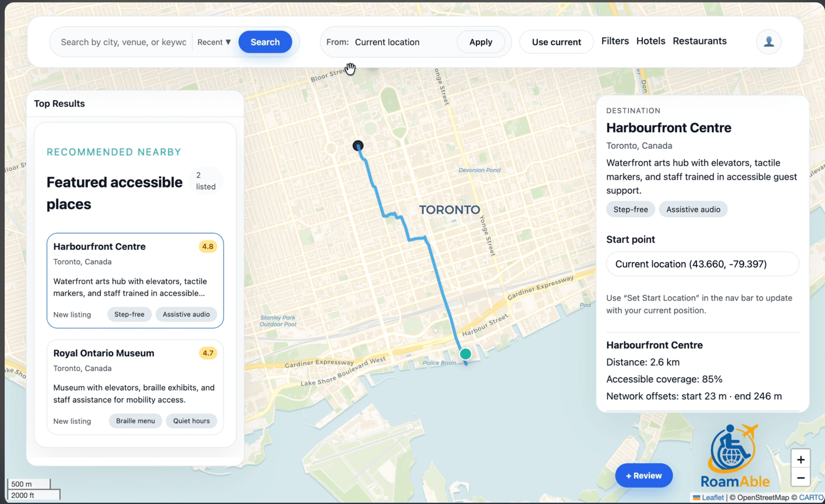Open the CARTO attribution link
This screenshot has width=825, height=504.
pyautogui.click(x=811, y=497)
